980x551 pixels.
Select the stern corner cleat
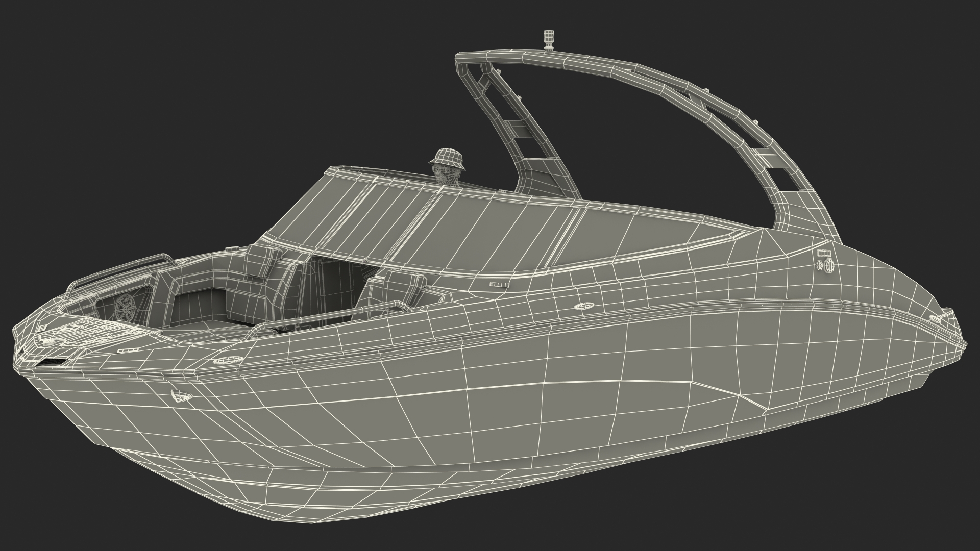point(936,318)
